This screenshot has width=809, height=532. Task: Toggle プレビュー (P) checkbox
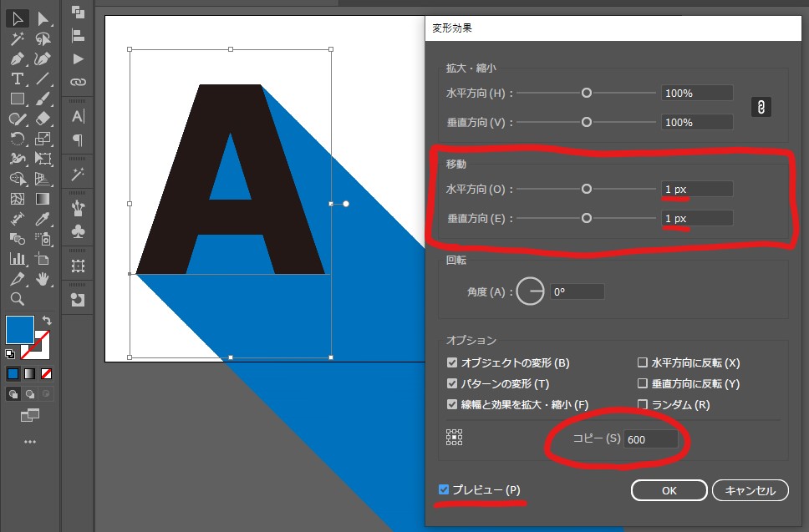point(444,489)
